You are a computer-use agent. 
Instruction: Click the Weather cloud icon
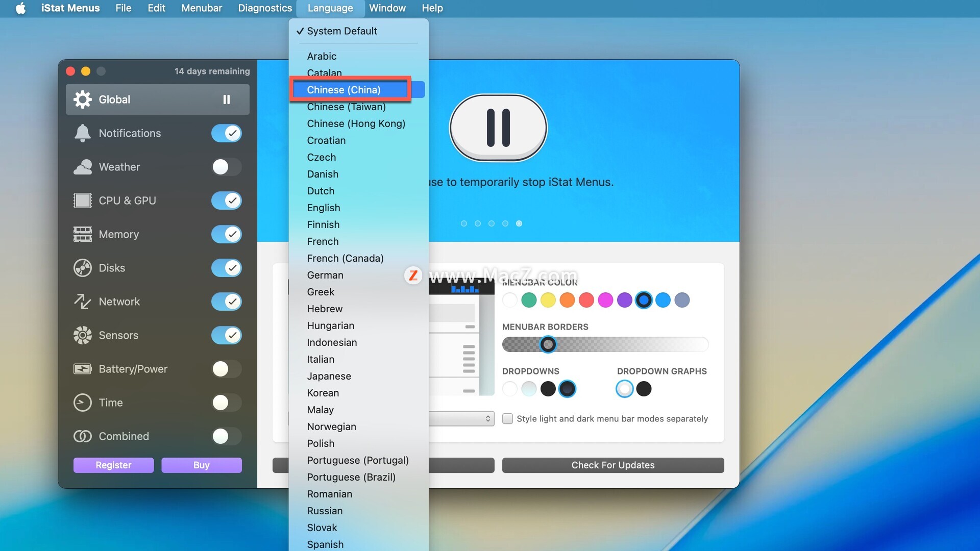pos(82,167)
